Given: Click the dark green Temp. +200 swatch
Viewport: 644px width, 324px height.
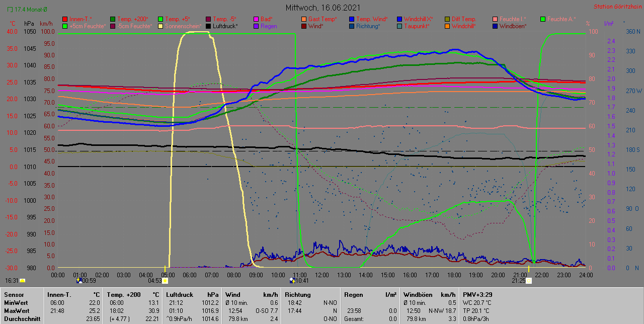Looking at the screenshot, I should (x=113, y=19).
